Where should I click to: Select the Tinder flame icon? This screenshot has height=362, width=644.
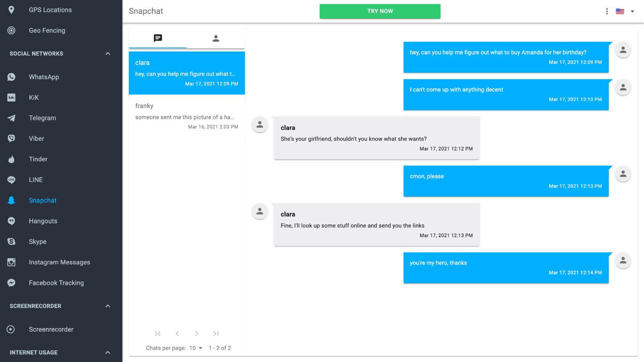[x=11, y=159]
